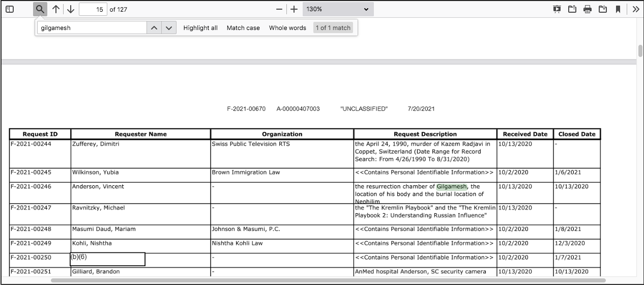Click request ID F-2021-00245
Screen dimensions: 644x285
pyautogui.click(x=31, y=173)
